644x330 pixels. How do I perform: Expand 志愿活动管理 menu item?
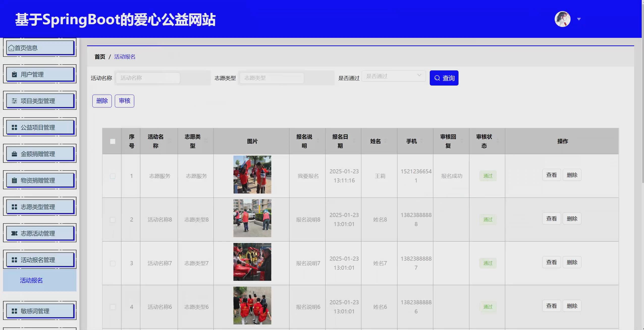point(40,233)
